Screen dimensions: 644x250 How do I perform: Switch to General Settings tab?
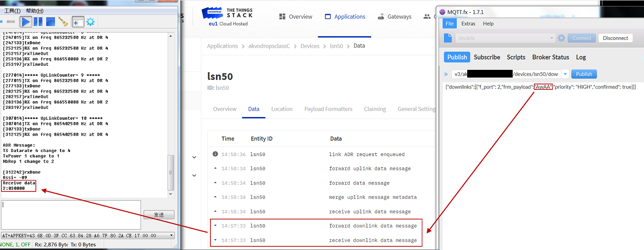pos(416,109)
